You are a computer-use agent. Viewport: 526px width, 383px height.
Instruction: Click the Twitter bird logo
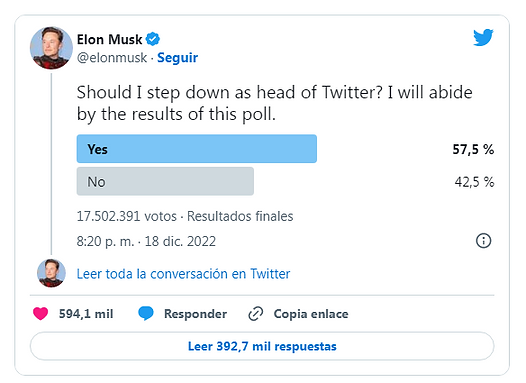(483, 37)
